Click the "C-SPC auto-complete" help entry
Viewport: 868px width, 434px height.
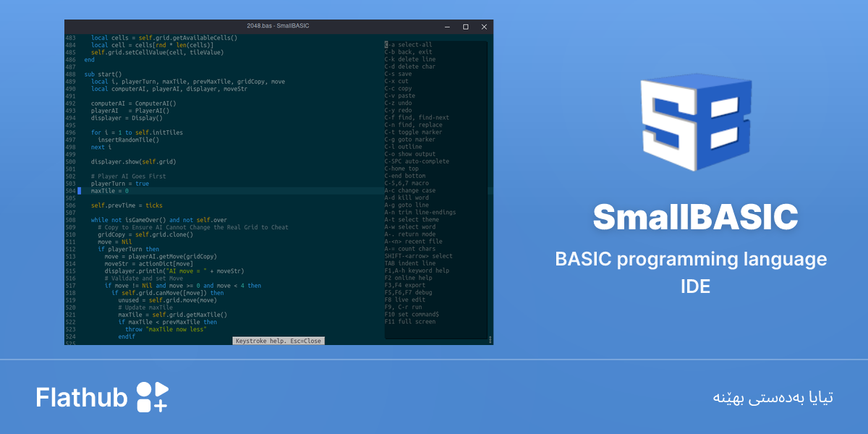417,161
